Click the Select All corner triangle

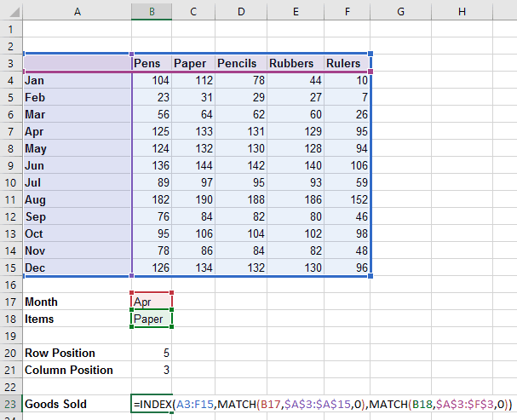[x=10, y=11]
